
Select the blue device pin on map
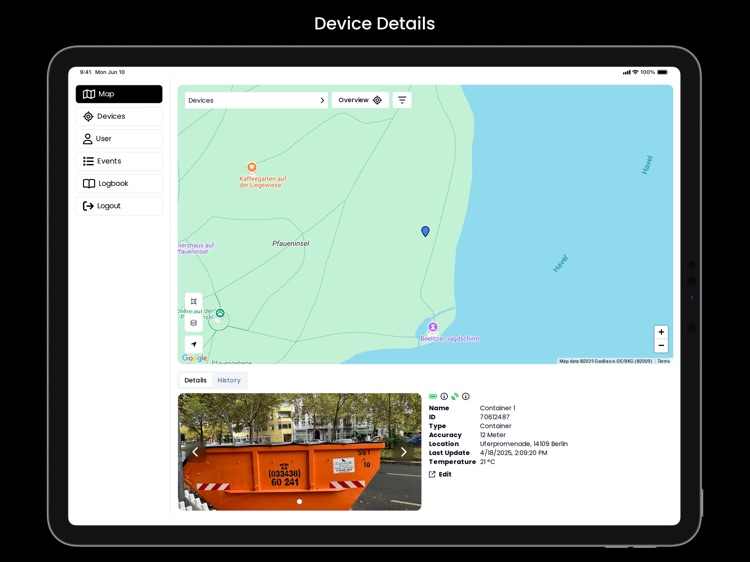[x=425, y=231]
